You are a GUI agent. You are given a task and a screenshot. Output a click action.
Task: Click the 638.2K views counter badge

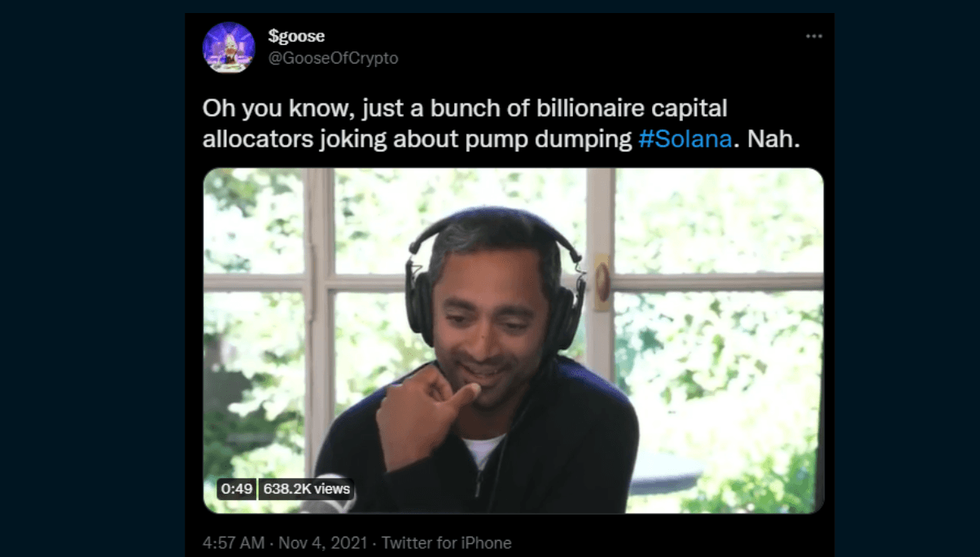point(307,489)
